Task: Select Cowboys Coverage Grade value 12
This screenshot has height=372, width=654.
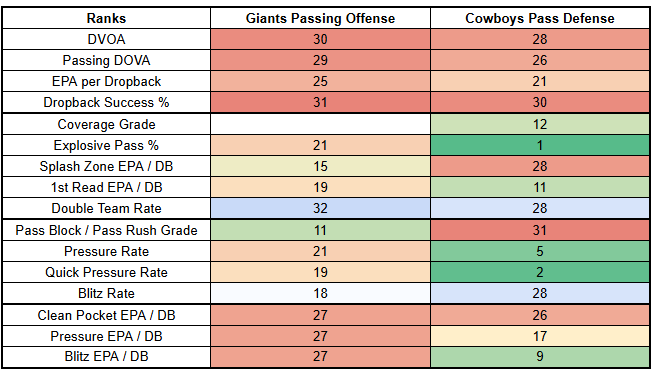Action: pos(540,124)
